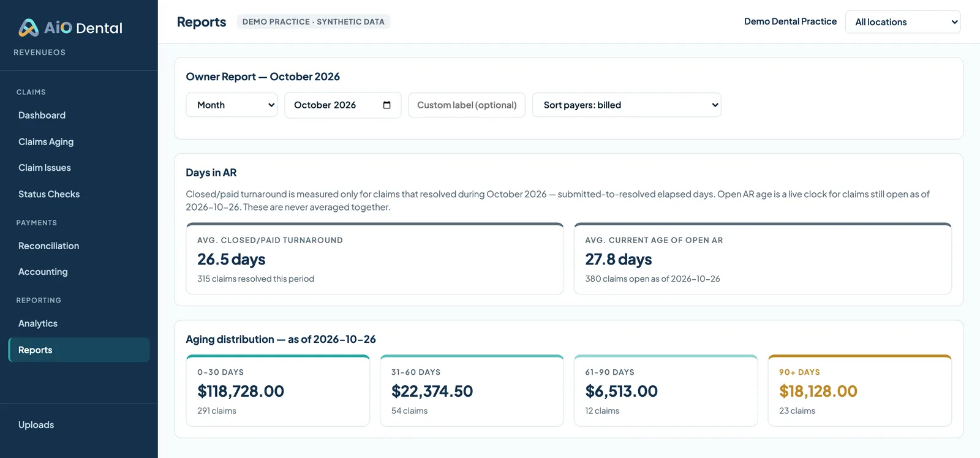The height and width of the screenshot is (458, 980).
Task: Select Reports in the sidebar
Action: point(79,350)
